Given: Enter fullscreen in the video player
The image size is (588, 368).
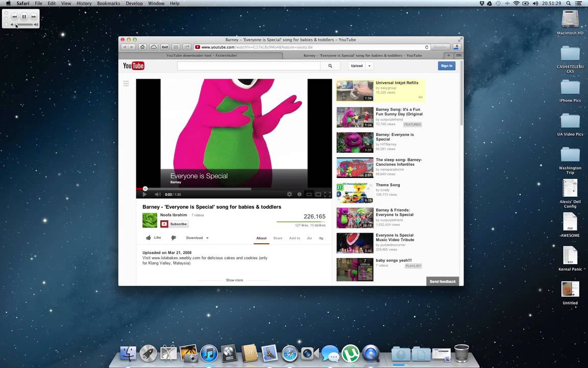Looking at the screenshot, I should coord(327,194).
